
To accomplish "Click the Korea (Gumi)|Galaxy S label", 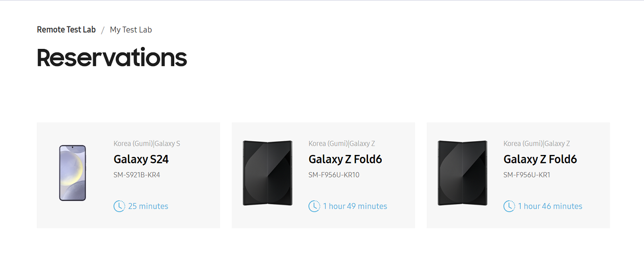I will pyautogui.click(x=147, y=144).
